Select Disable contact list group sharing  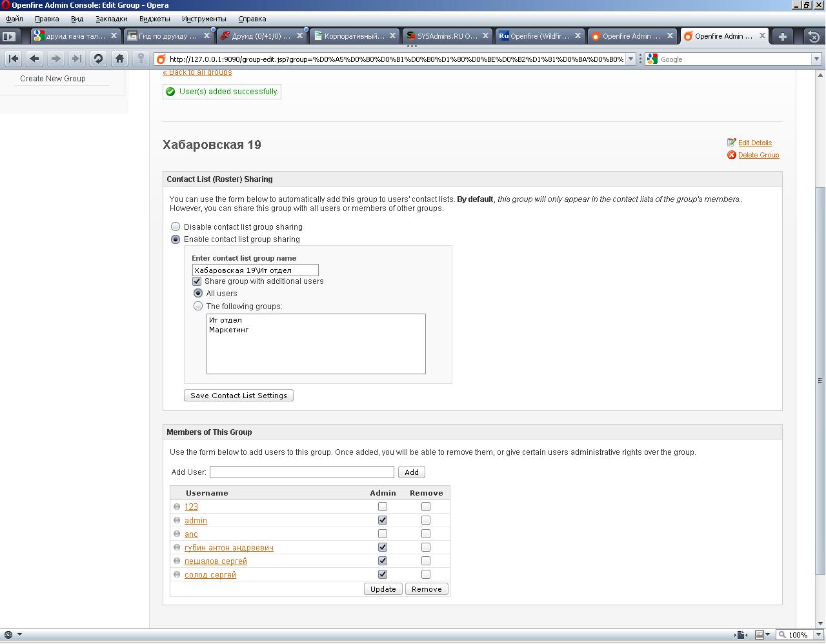click(176, 226)
